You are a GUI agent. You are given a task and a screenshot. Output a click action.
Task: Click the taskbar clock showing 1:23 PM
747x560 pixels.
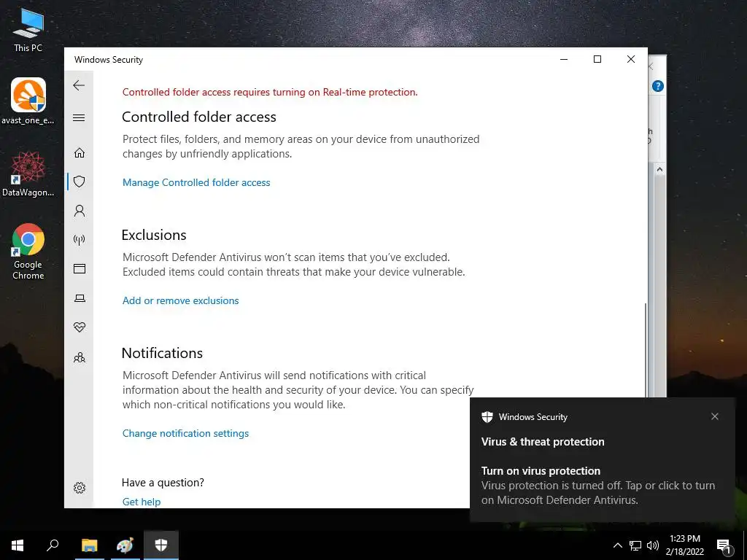(x=684, y=545)
